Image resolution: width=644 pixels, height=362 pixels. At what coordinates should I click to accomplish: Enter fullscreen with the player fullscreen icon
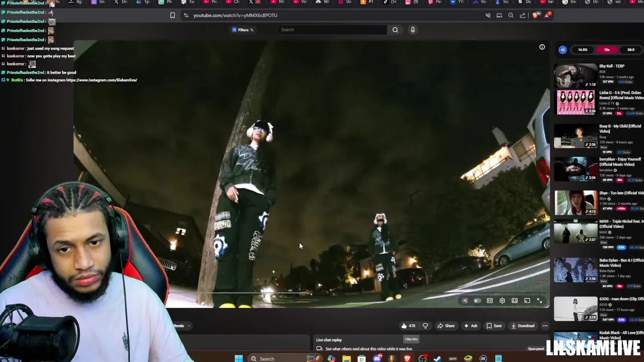[x=539, y=301]
